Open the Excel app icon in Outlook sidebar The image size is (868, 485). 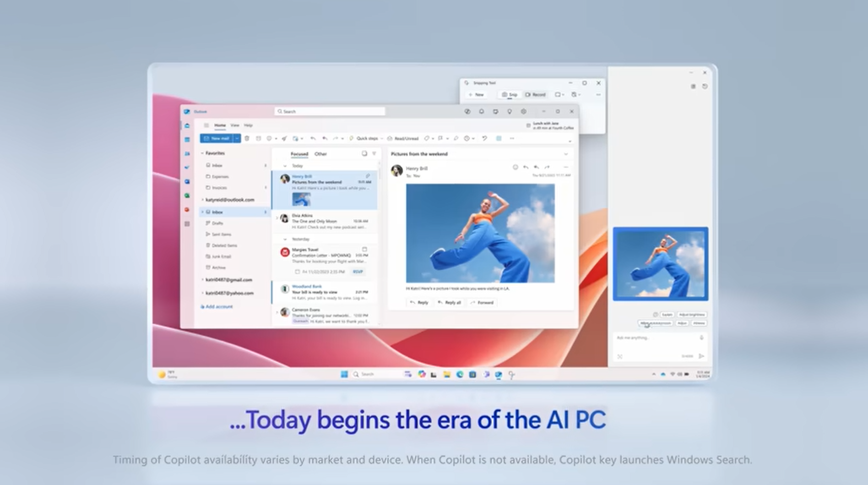click(187, 196)
